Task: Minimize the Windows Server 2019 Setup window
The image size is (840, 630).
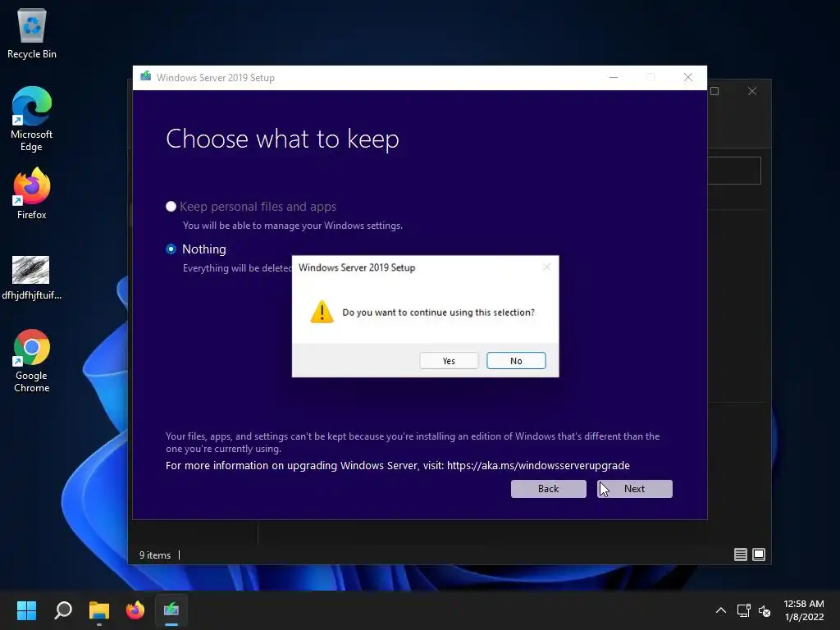Action: click(614, 78)
